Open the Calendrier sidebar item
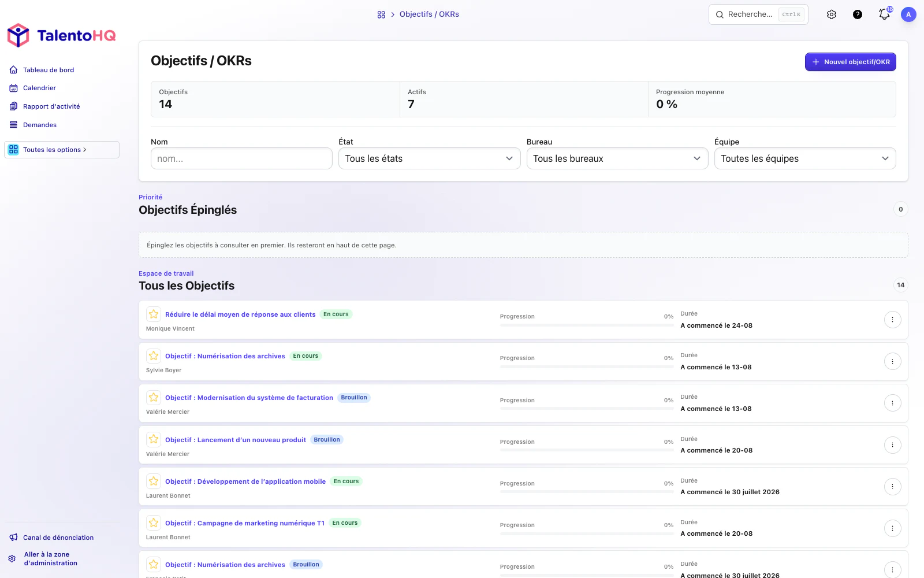 [39, 88]
